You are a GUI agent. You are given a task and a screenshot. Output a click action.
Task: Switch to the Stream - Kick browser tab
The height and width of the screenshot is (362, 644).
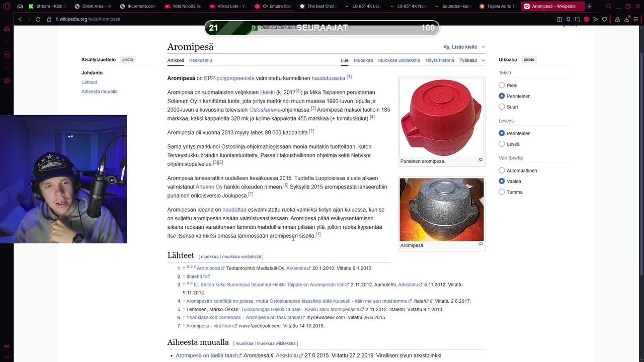47,7
